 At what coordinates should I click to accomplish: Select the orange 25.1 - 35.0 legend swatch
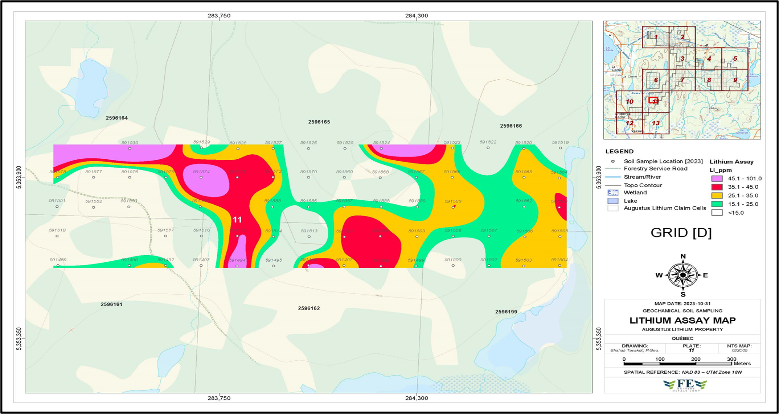pos(717,194)
